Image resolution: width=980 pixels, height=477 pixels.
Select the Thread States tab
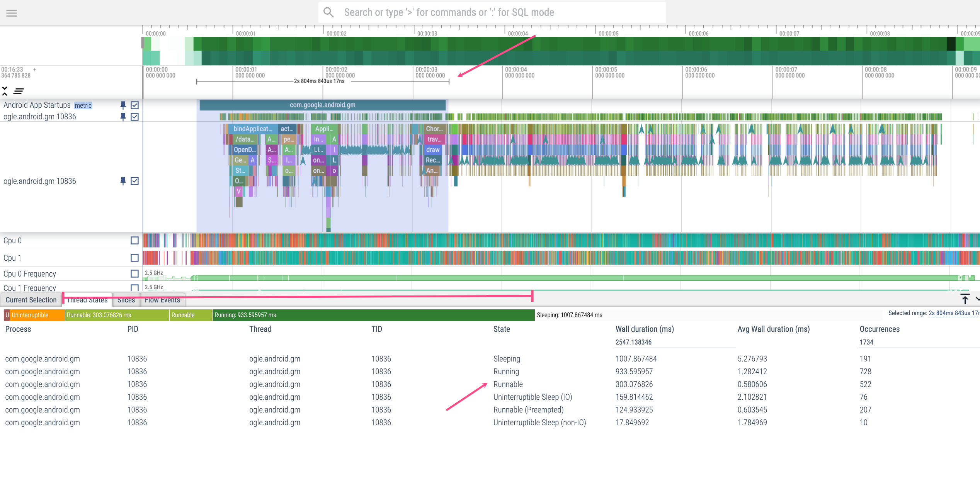pyautogui.click(x=87, y=300)
